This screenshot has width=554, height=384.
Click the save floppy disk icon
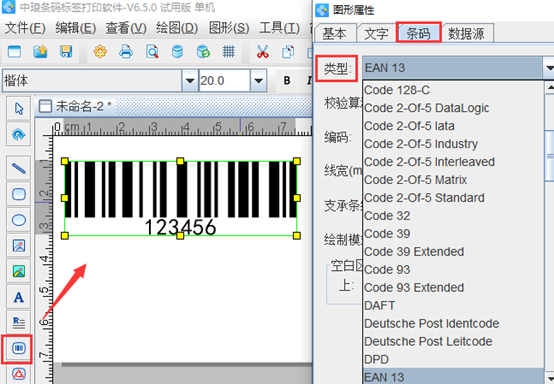[x=66, y=52]
